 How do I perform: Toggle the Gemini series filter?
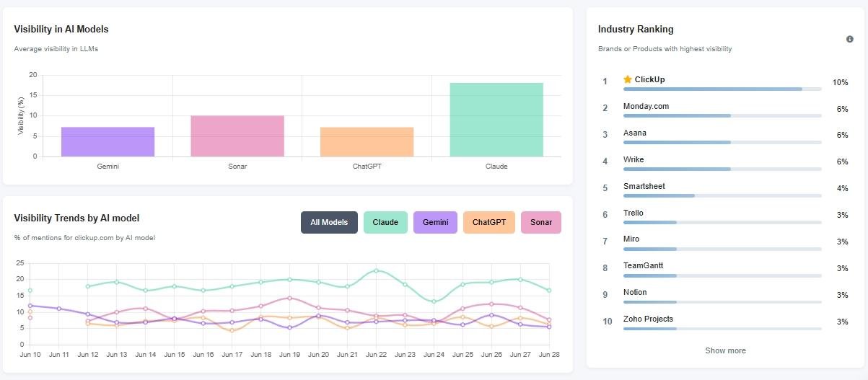pos(435,222)
